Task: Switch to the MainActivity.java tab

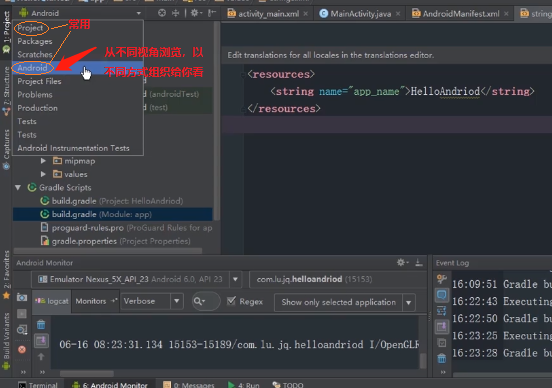Action: 360,14
